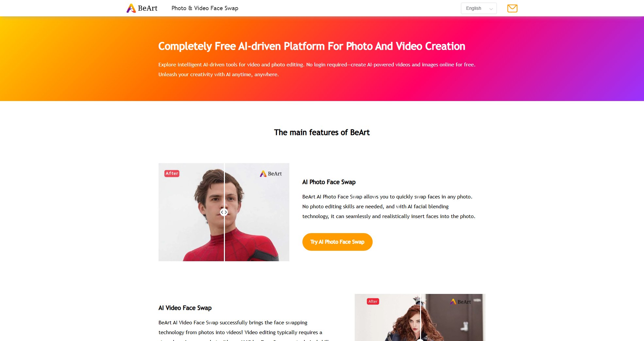The width and height of the screenshot is (644, 341).
Task: Click the After badge on second comparison image
Action: [x=373, y=301]
